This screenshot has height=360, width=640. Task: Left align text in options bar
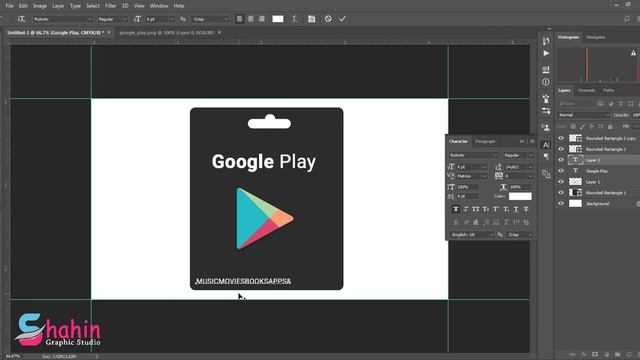pos(240,19)
